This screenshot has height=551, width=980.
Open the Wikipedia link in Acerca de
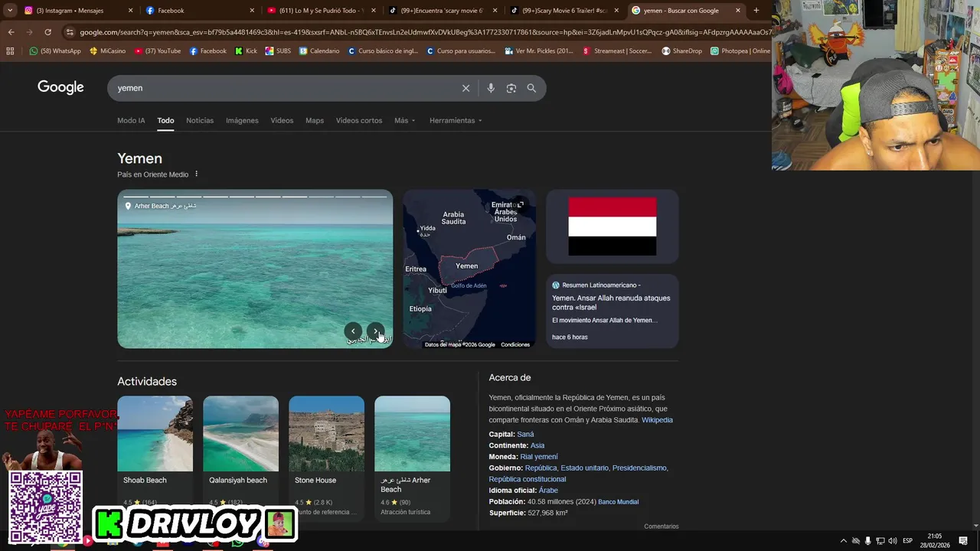tap(657, 419)
